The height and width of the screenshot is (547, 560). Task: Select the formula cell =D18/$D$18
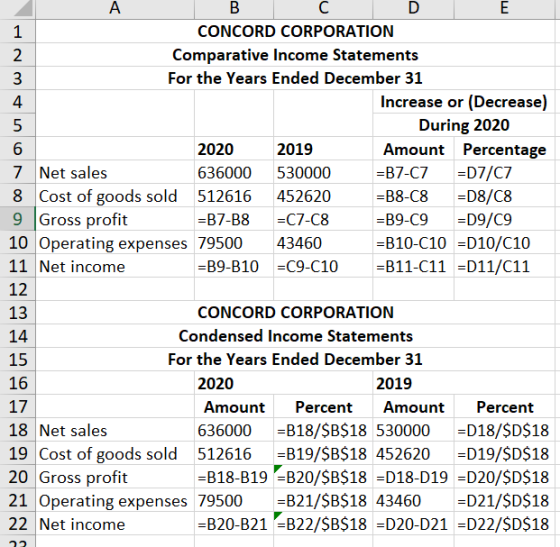[x=504, y=430]
